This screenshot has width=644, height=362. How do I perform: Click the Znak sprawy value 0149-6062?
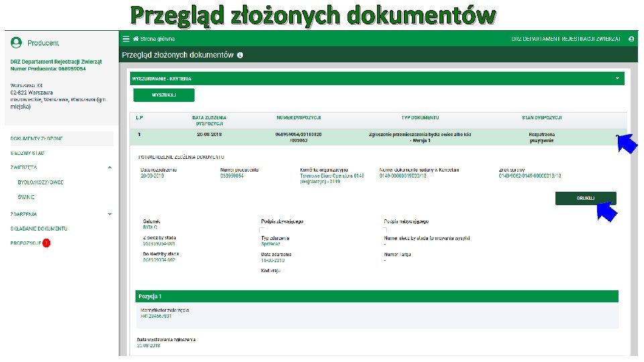click(x=530, y=176)
